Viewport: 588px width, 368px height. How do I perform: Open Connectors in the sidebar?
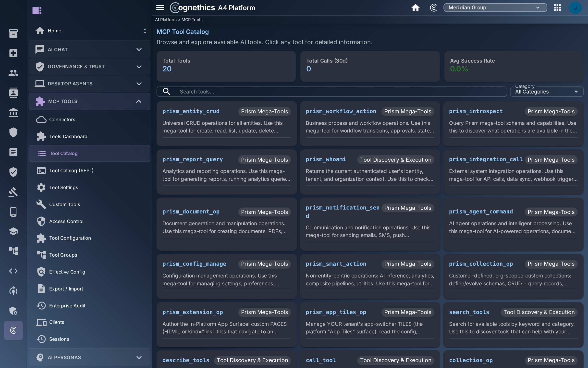[x=89, y=119]
